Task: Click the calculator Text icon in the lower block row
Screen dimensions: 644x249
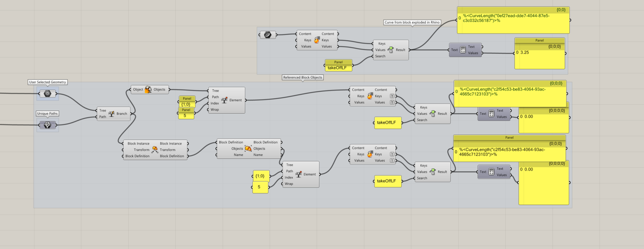Action: 491,172
